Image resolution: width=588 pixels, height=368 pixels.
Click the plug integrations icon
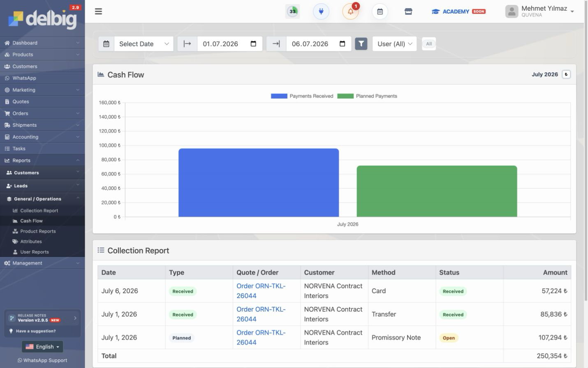pos(321,12)
